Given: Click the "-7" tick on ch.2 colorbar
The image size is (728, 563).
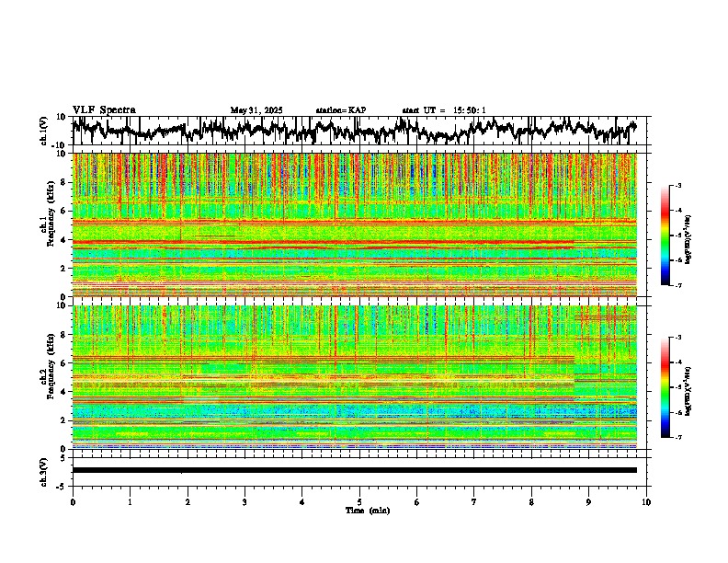Looking at the screenshot, I should pos(677,437).
